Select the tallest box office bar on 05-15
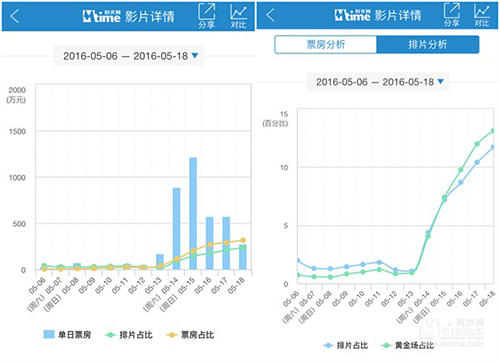500x363 pixels. pyautogui.click(x=193, y=213)
